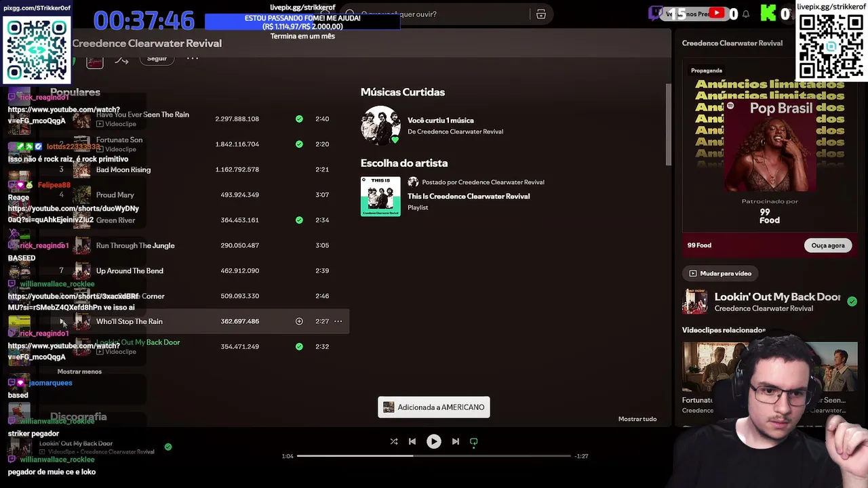
Task: Click Mudar para vídeo button
Action: (720, 273)
